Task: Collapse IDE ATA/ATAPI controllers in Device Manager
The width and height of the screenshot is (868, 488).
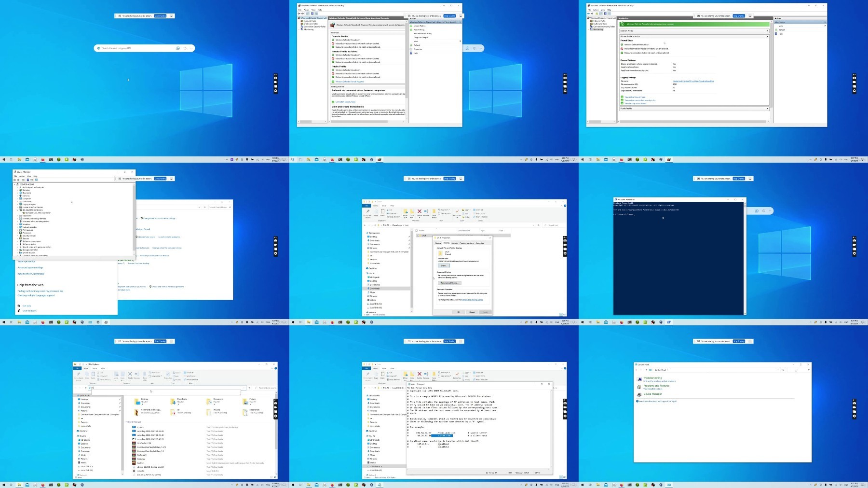Action: pos(18,210)
